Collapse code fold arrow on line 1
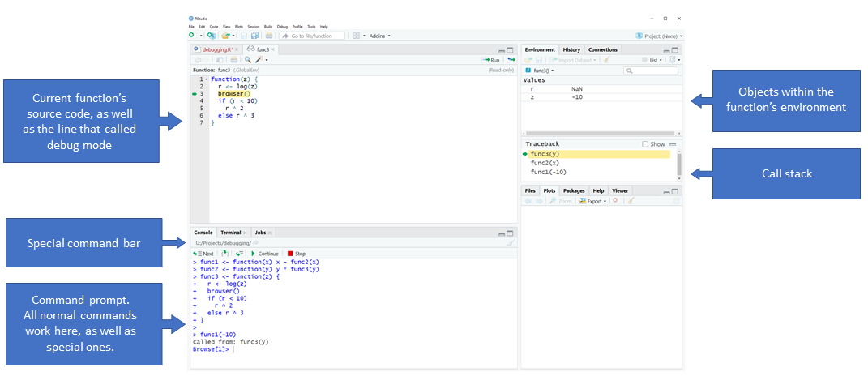 pyautogui.click(x=207, y=79)
